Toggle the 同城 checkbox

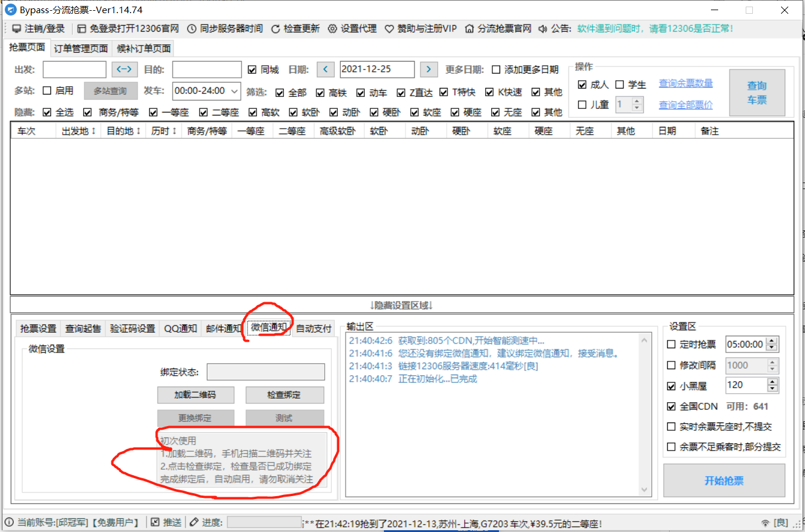point(252,69)
